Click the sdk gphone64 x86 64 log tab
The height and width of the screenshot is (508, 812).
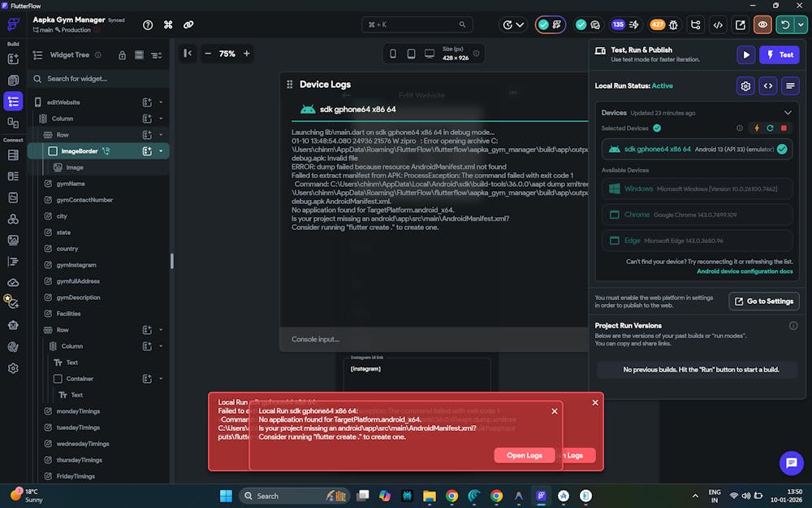pos(348,110)
